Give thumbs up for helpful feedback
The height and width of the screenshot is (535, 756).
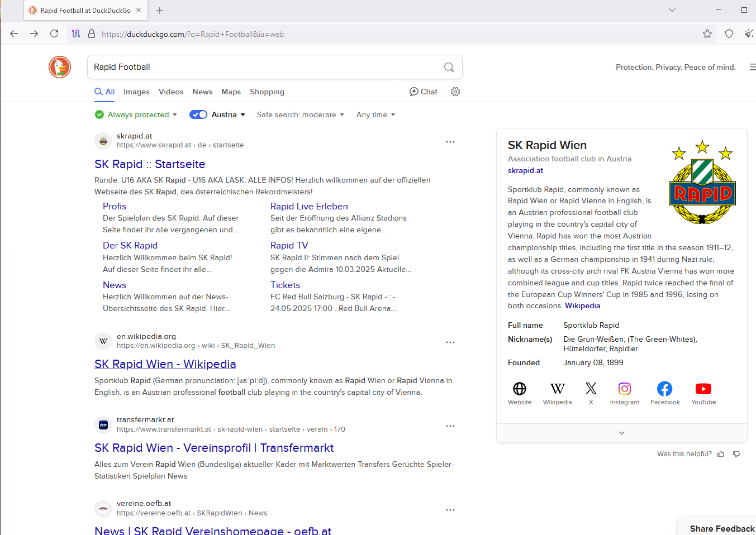pos(721,454)
